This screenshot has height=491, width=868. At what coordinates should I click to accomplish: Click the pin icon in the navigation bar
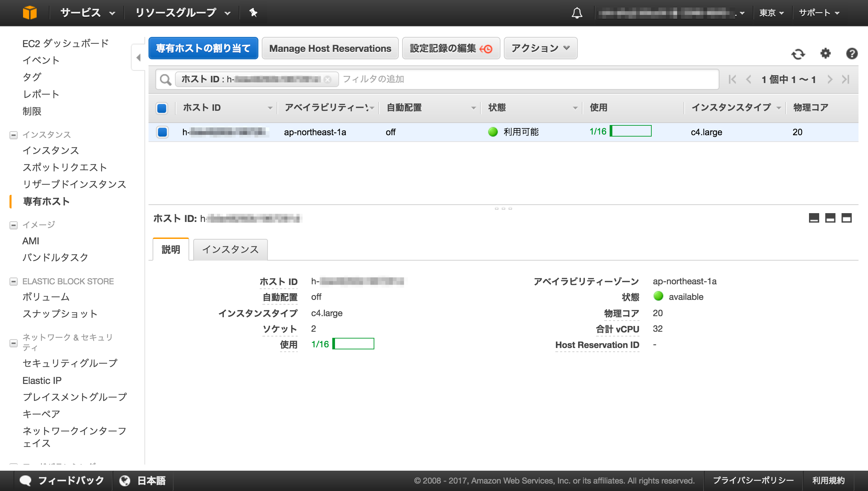(253, 13)
